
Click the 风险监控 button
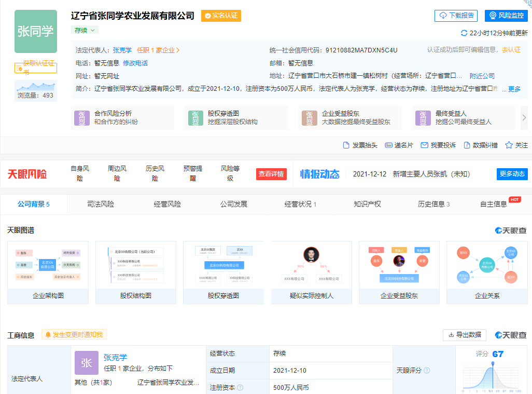pyautogui.click(x=506, y=16)
